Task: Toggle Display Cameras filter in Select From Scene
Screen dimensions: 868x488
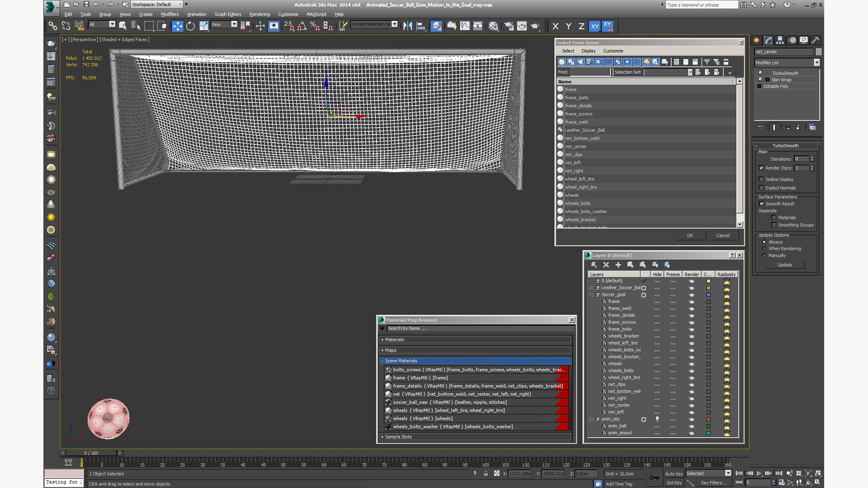Action: coord(590,62)
